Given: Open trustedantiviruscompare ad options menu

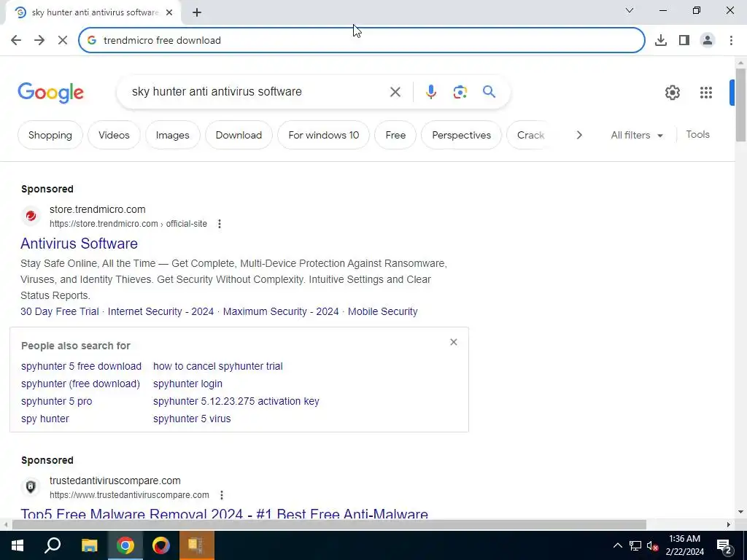Looking at the screenshot, I should coord(222,495).
